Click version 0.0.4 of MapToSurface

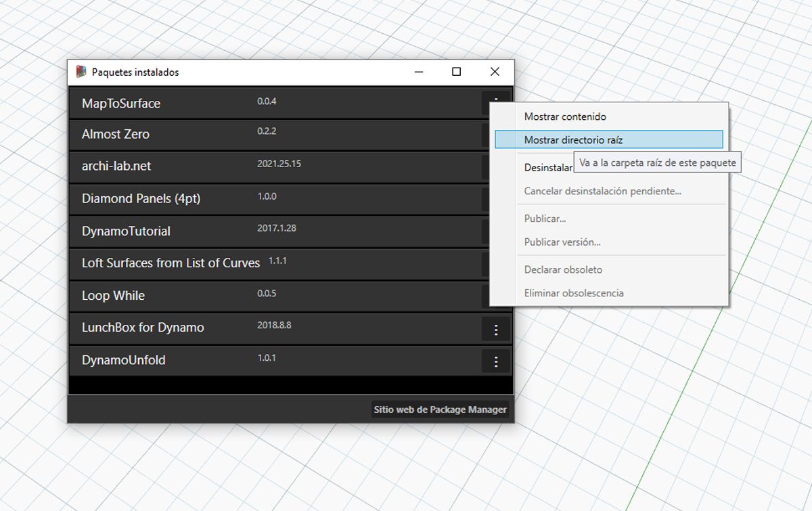coord(267,102)
